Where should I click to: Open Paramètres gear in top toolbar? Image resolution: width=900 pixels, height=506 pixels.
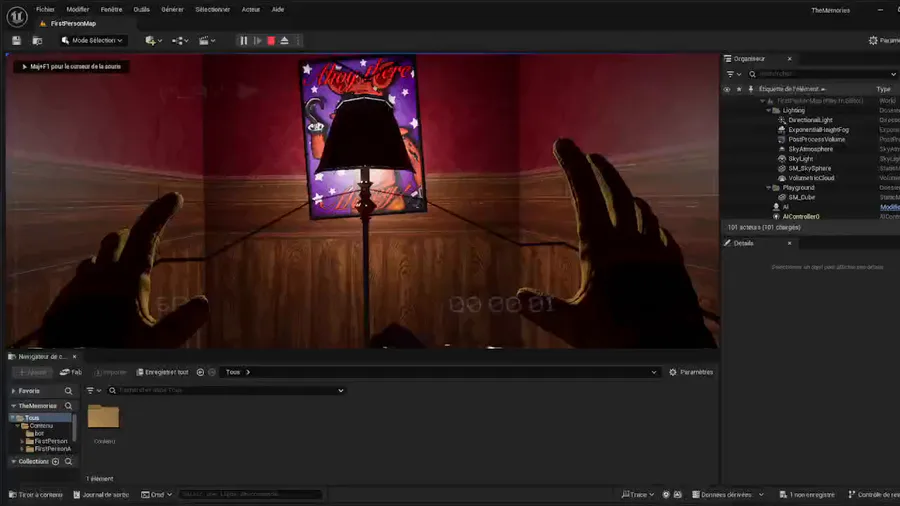coord(884,40)
